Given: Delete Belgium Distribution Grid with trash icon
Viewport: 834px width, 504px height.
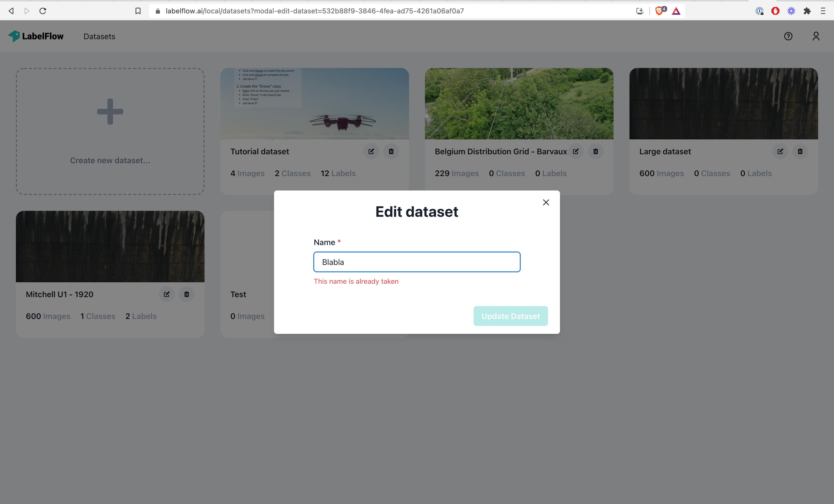Looking at the screenshot, I should point(596,151).
